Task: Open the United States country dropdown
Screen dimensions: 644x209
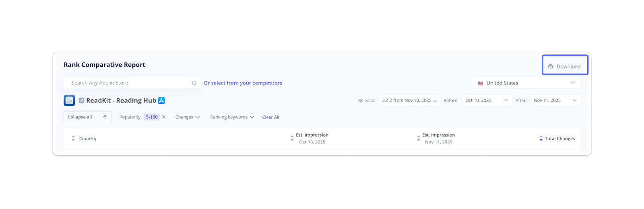Action: click(x=526, y=83)
